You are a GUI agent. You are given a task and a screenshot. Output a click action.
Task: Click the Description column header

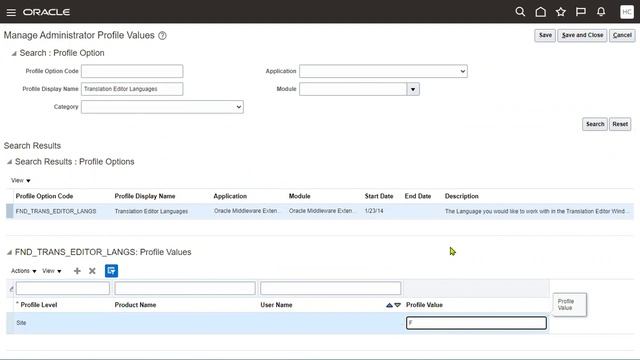(462, 196)
